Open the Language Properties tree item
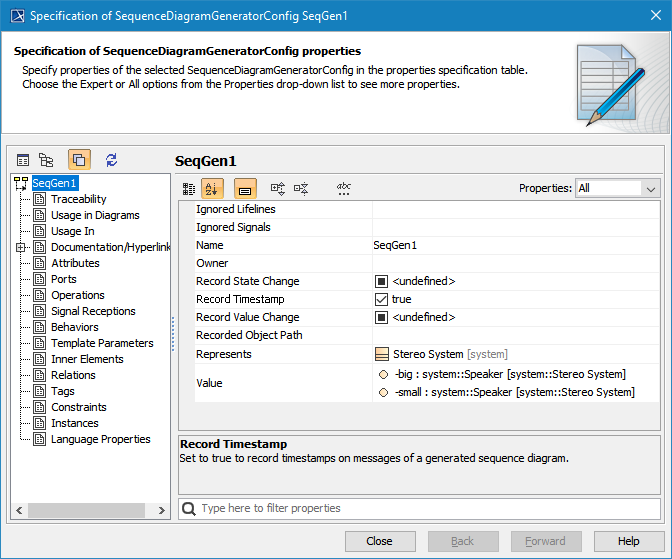Viewport: 672px width, 559px height. pyautogui.click(x=100, y=439)
